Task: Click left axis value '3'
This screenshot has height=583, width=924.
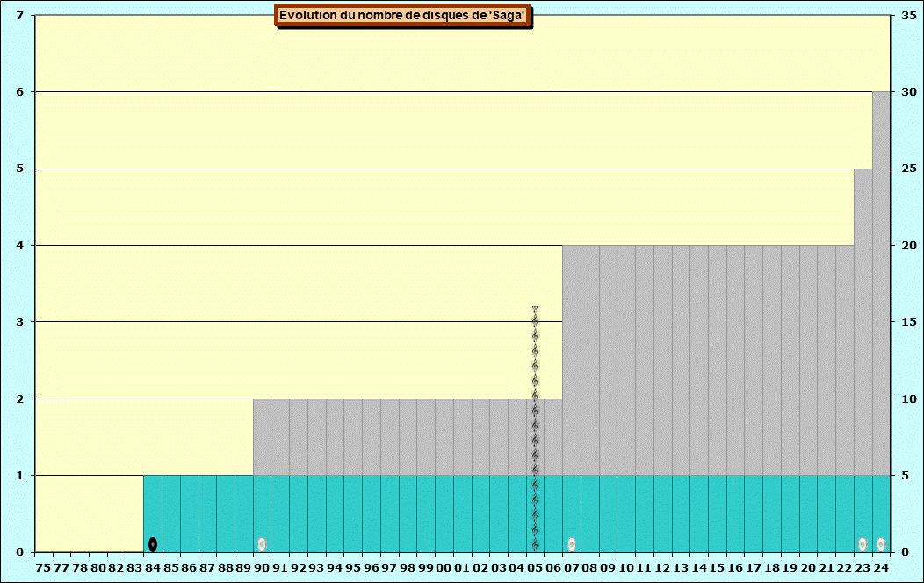Action: point(20,322)
